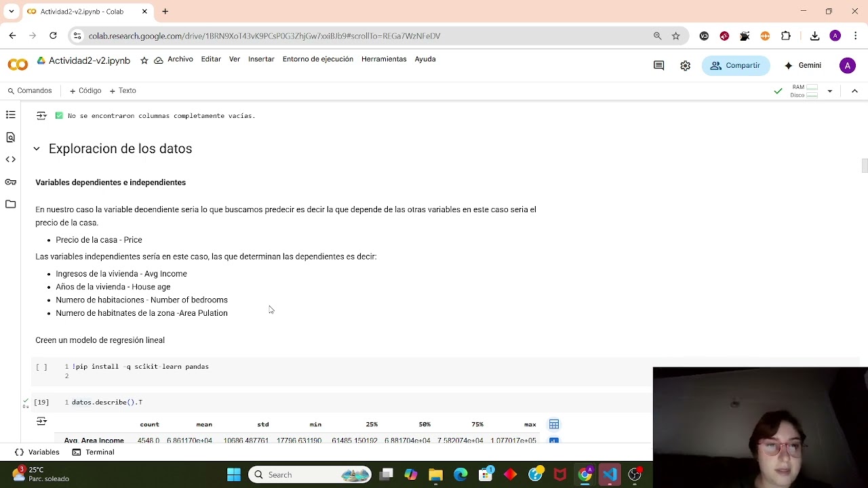Click the Windows Start button
This screenshot has height=488, width=868.
(233, 474)
